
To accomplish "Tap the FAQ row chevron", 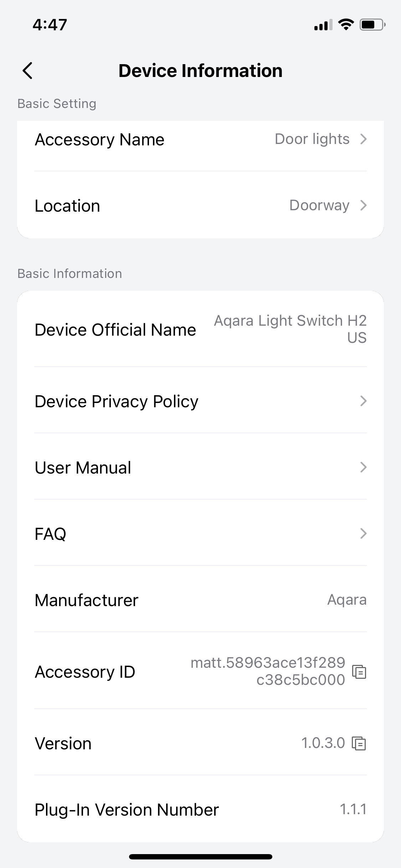I will click(x=363, y=533).
